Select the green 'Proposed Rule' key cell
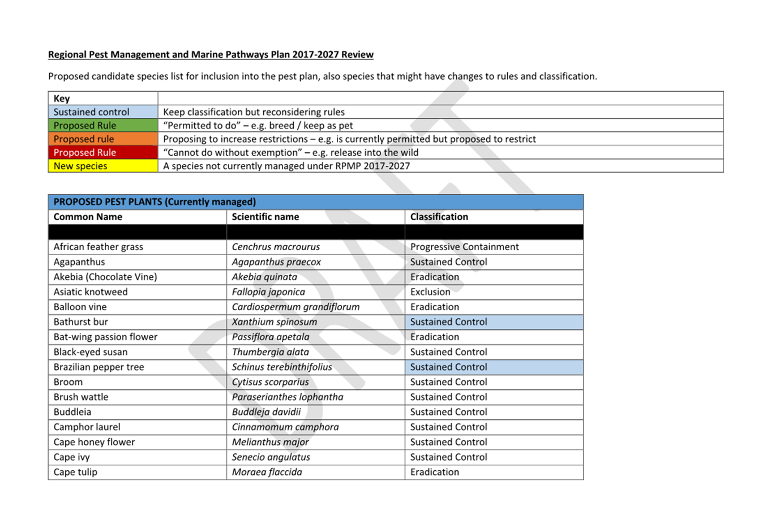771x532 pixels. tap(103, 125)
